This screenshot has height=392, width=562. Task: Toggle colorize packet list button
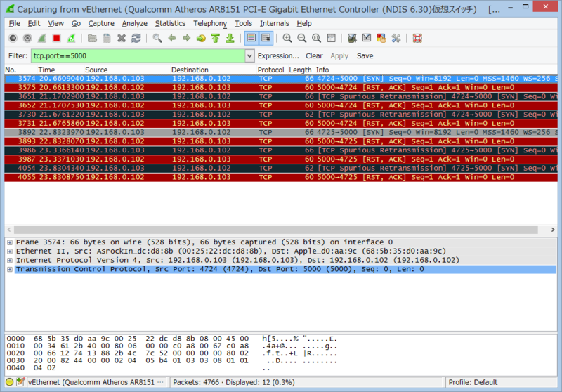click(251, 38)
